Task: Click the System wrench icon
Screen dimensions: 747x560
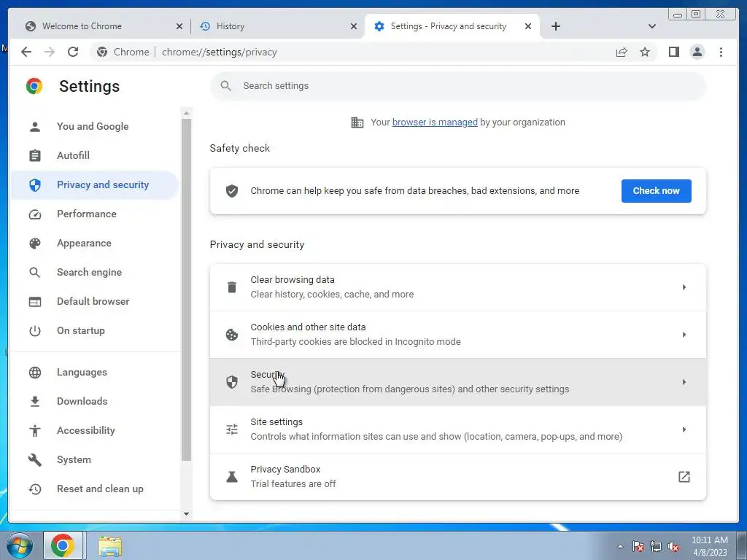Action: click(35, 460)
